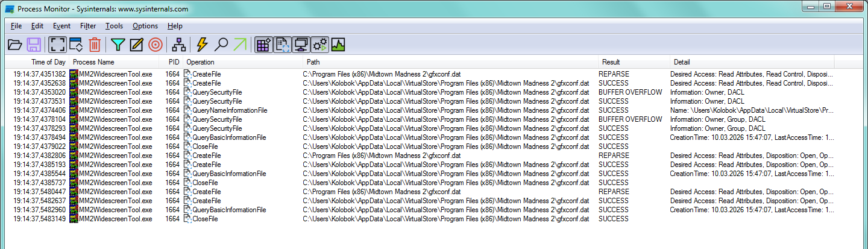Select the QueryNameInformationFile operation row
Image resolution: width=868 pixels, height=249 pixels.
[x=420, y=110]
